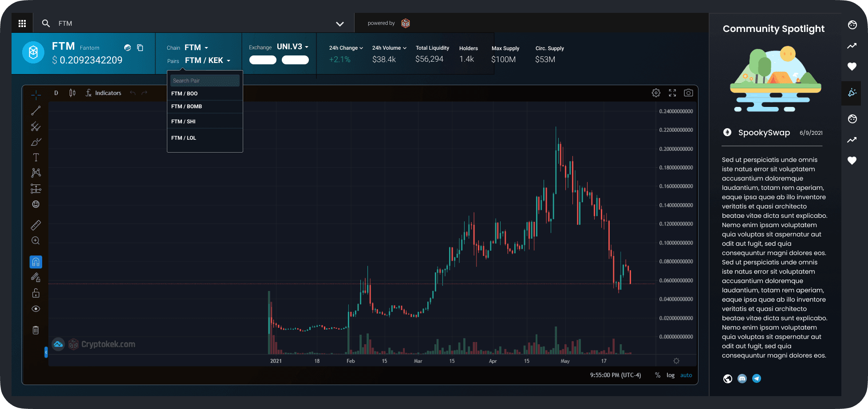
Task: Toggle the magnet mode
Action: [x=36, y=262]
